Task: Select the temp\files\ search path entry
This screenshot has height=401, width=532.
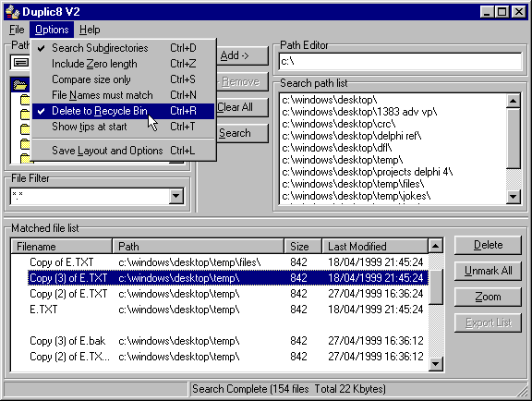Action: pyautogui.click(x=353, y=184)
